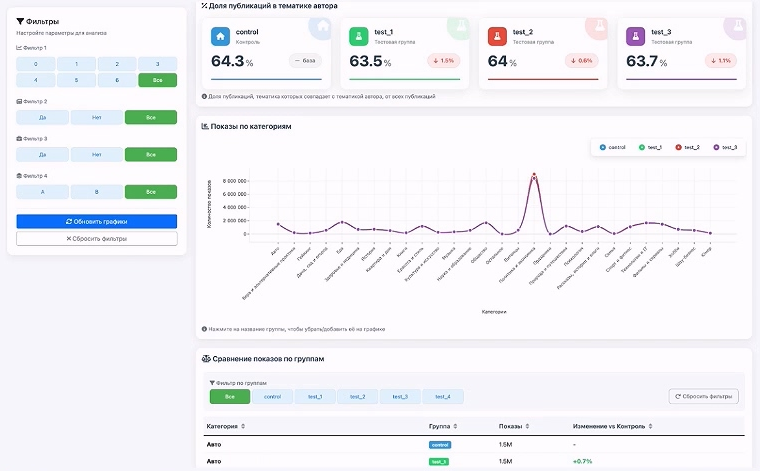Click the red flask icon on test_2 card
This screenshot has height=471, width=760.
[497, 36]
